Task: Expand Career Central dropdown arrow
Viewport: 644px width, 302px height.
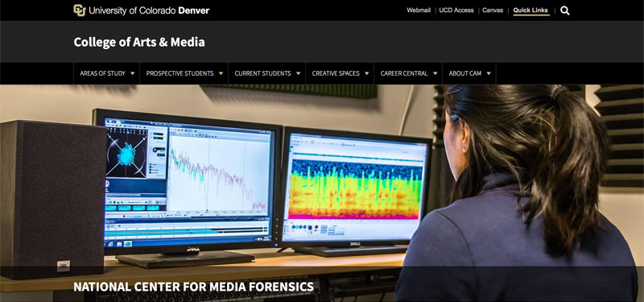Action: pyautogui.click(x=435, y=73)
